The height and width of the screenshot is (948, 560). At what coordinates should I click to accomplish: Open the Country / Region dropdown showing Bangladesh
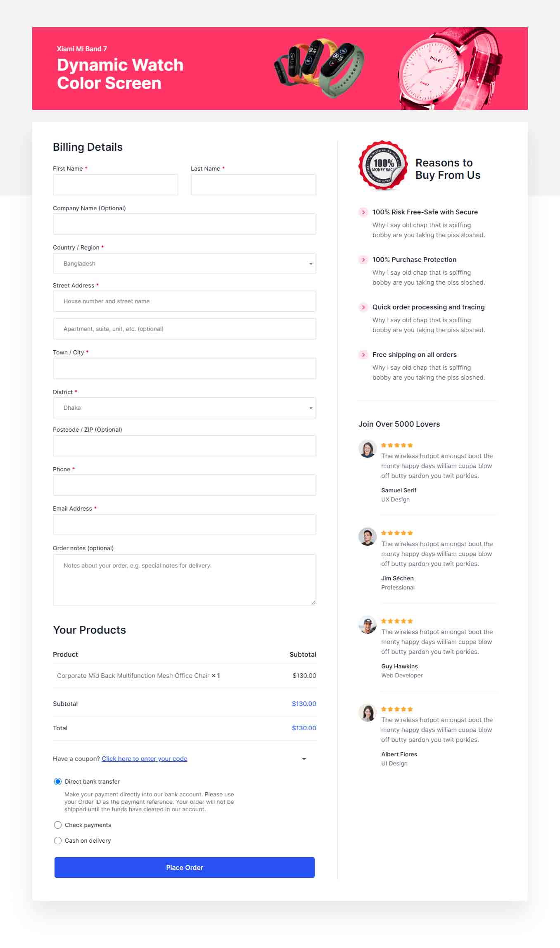tap(185, 264)
